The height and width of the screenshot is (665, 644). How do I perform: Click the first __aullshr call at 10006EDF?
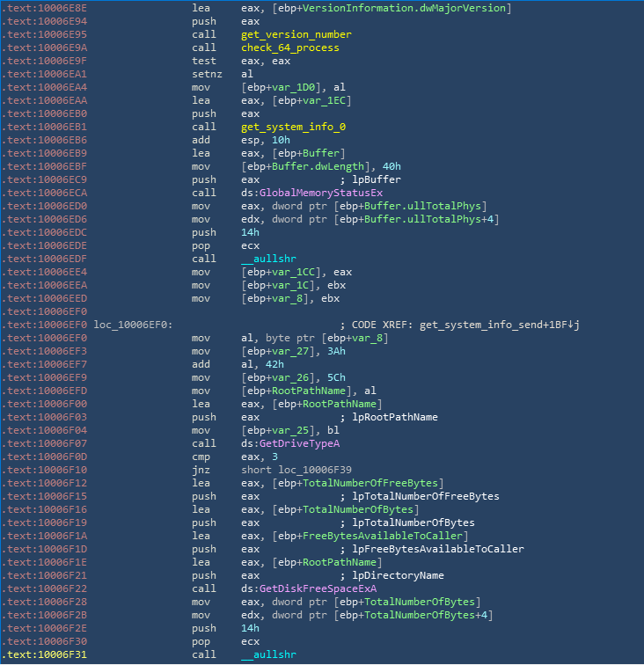pos(268,259)
